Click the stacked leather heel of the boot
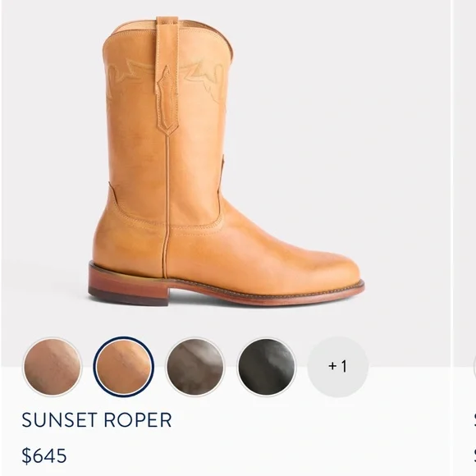The height and width of the screenshot is (476, 476). pos(128,284)
